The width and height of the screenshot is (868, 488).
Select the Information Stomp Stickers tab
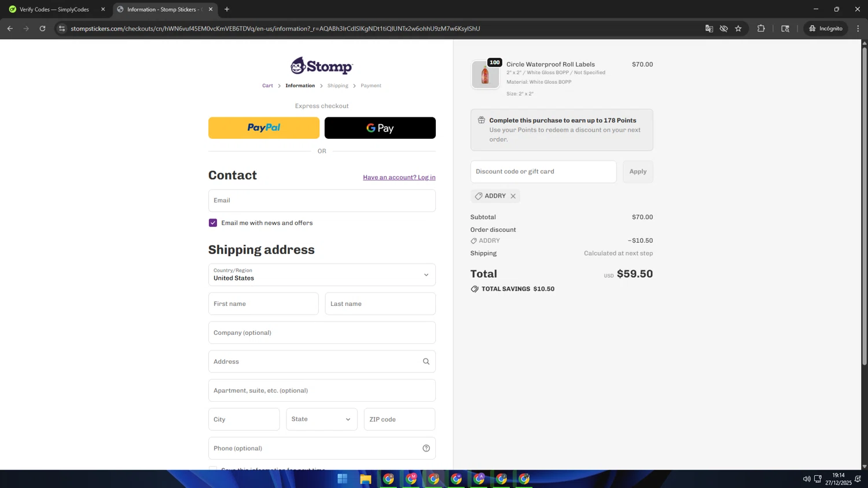[x=164, y=9]
